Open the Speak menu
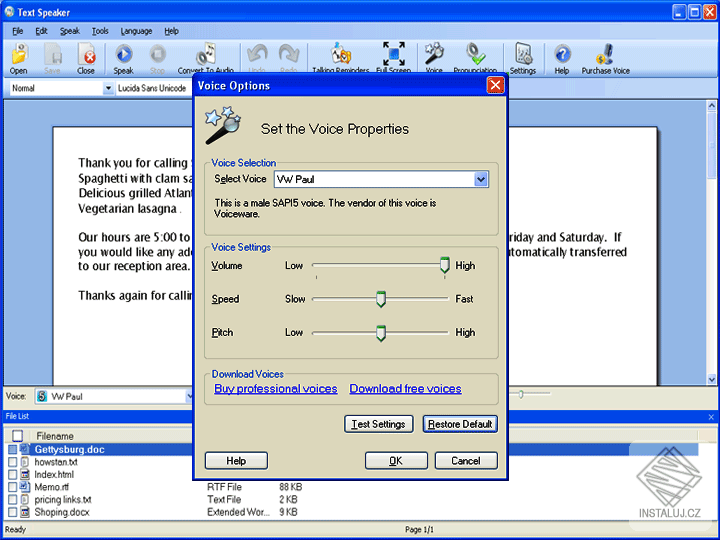Viewport: 720px width, 540px height. (70, 31)
